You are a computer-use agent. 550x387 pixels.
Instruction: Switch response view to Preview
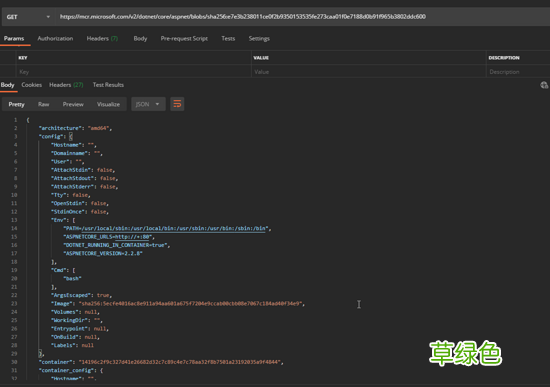pos(73,104)
